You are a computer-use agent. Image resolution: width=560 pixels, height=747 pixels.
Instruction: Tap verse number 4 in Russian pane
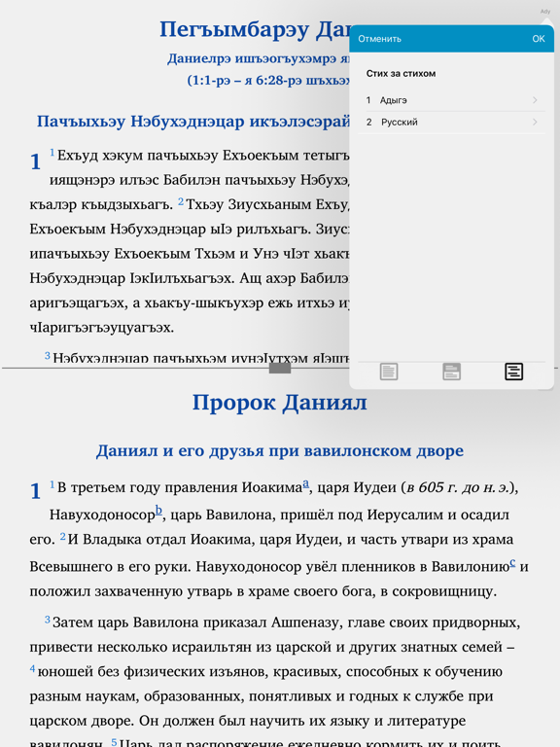click(32, 669)
